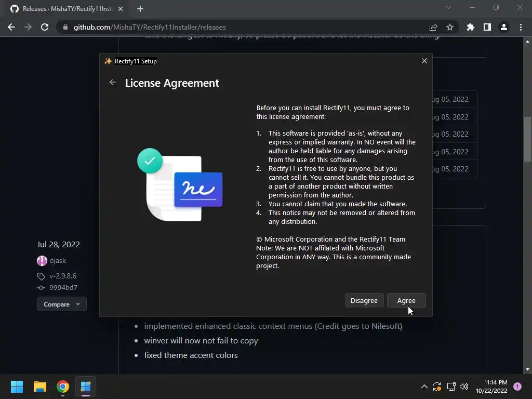Viewport: 532px width, 399px height.
Task: Open Google Chrome from the taskbar
Action: point(63,387)
